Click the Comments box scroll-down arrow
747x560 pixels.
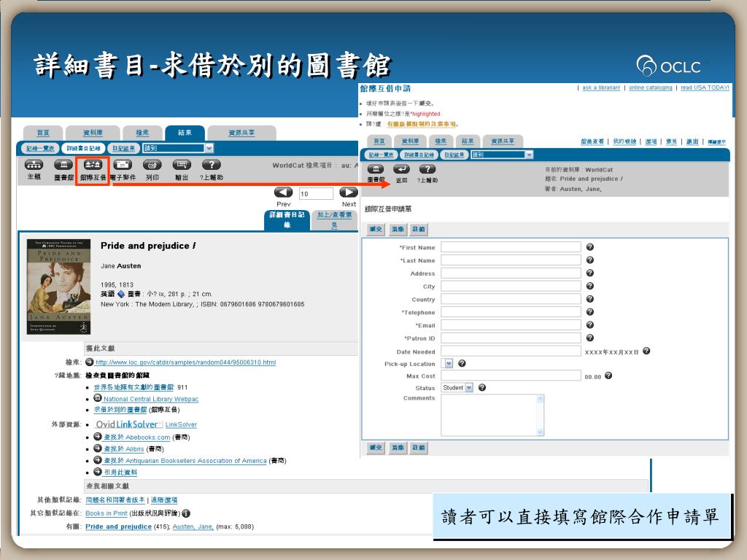point(540,432)
